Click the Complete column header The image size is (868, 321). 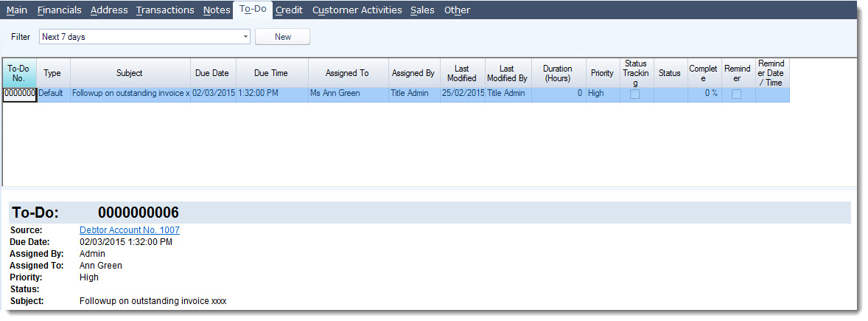tap(704, 72)
